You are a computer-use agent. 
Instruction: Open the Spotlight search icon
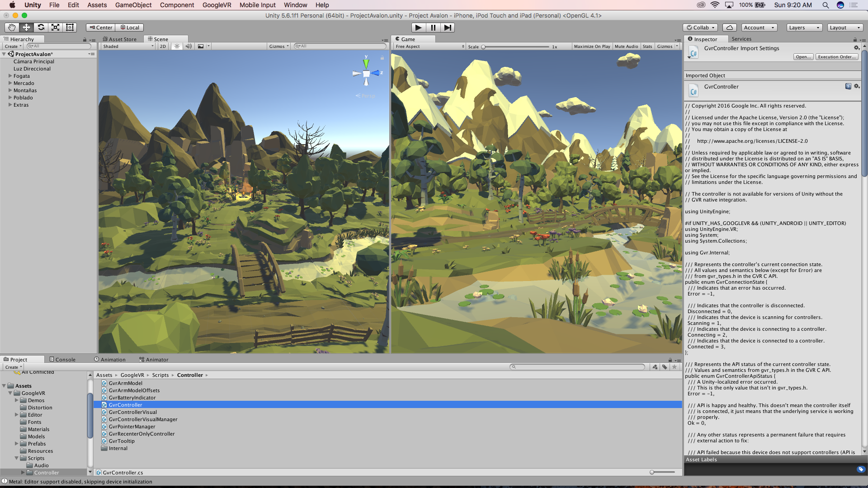tap(825, 5)
